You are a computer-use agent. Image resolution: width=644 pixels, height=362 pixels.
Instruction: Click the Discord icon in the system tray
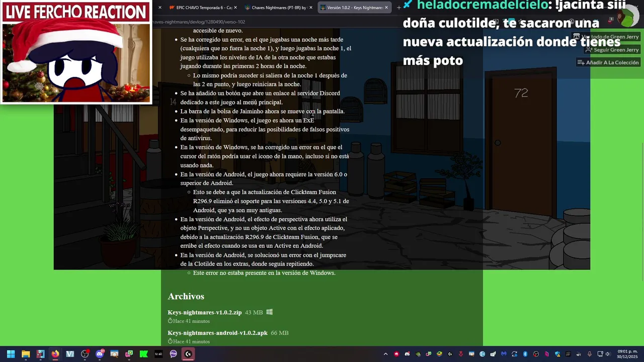(x=407, y=354)
